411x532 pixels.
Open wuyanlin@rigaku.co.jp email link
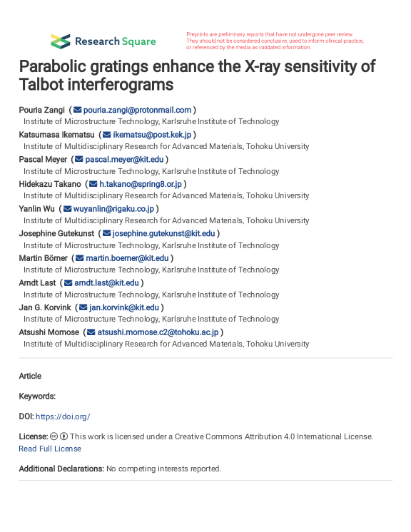113,209
